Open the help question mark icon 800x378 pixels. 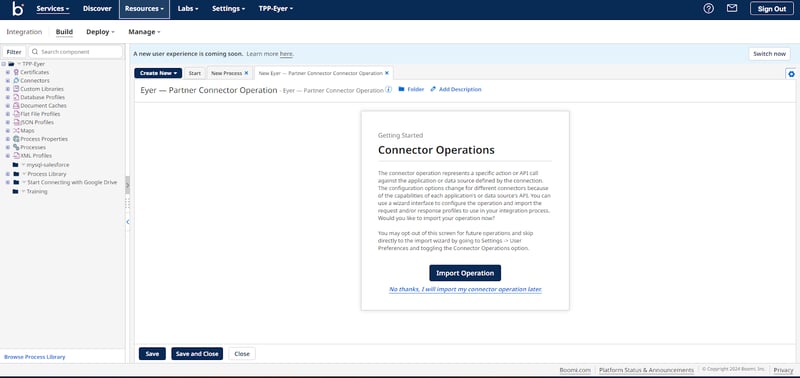(x=708, y=9)
